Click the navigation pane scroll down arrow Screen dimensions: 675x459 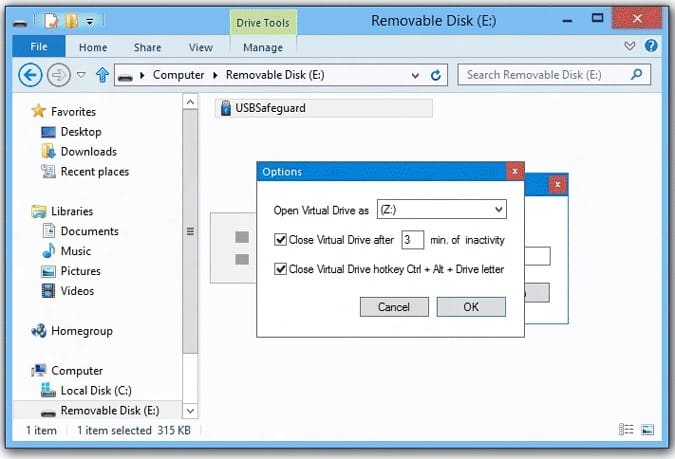click(190, 410)
